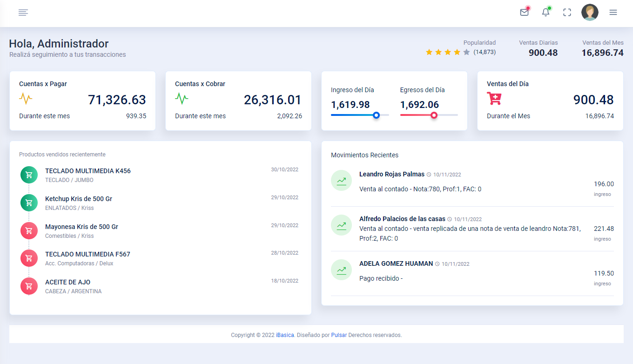Click the Cuentas x Pagar pulse icon
The width and height of the screenshot is (633, 364).
pos(26,99)
